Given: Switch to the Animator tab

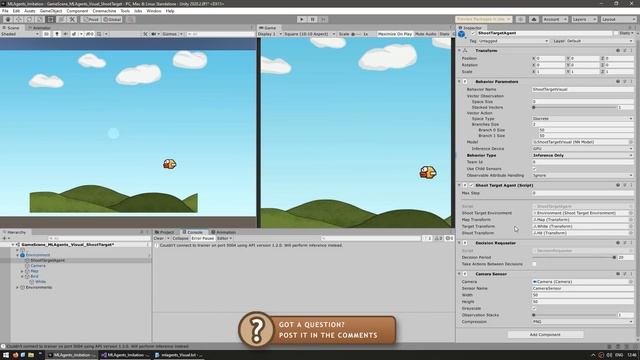Looking at the screenshot, I should (x=39, y=28).
